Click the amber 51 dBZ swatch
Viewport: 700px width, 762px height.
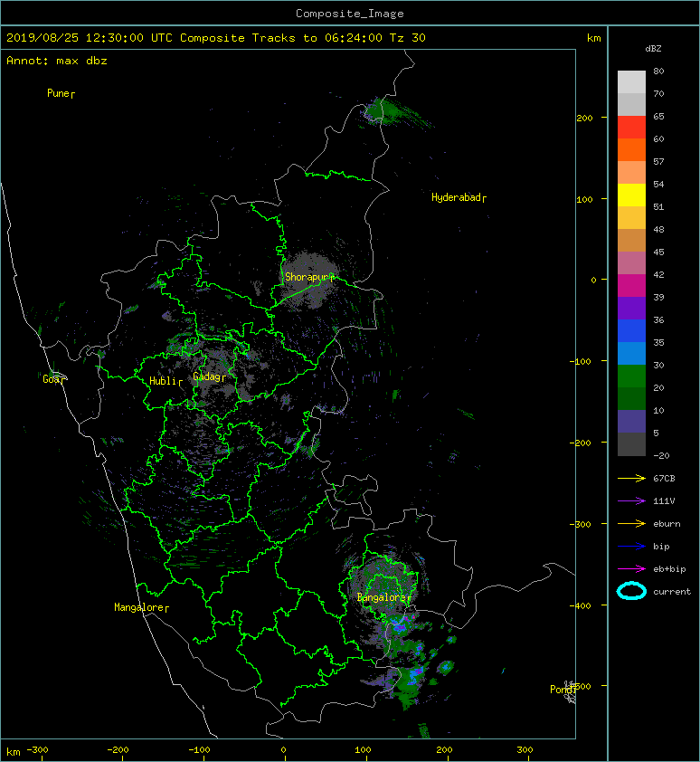[x=631, y=217]
